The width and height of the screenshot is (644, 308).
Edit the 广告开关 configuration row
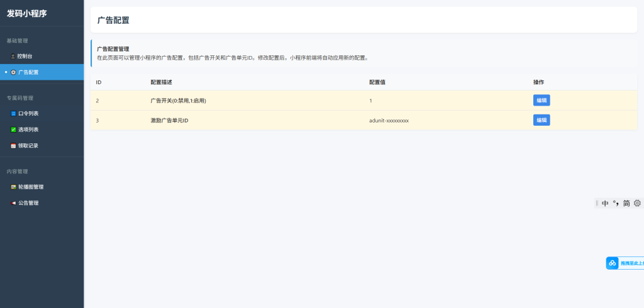(x=541, y=101)
